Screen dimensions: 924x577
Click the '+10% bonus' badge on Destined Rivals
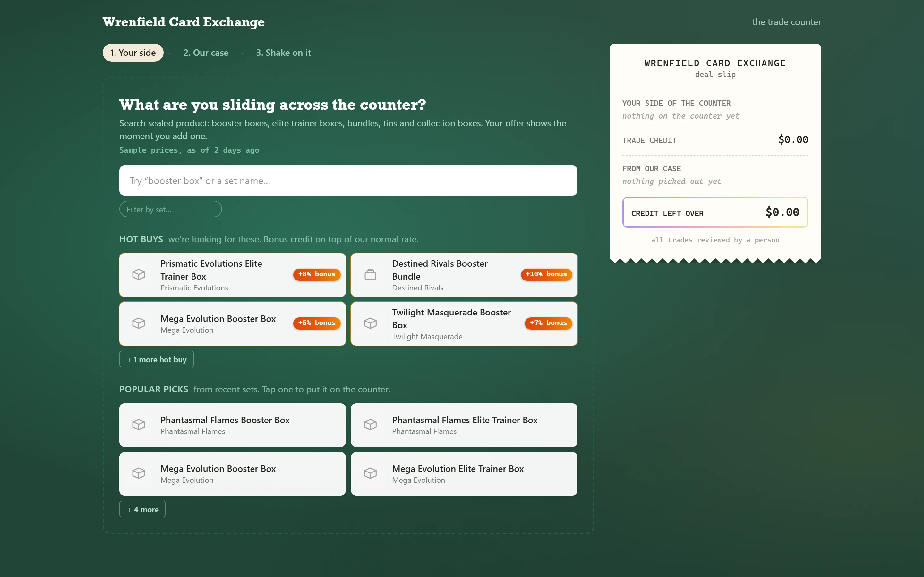pyautogui.click(x=546, y=274)
